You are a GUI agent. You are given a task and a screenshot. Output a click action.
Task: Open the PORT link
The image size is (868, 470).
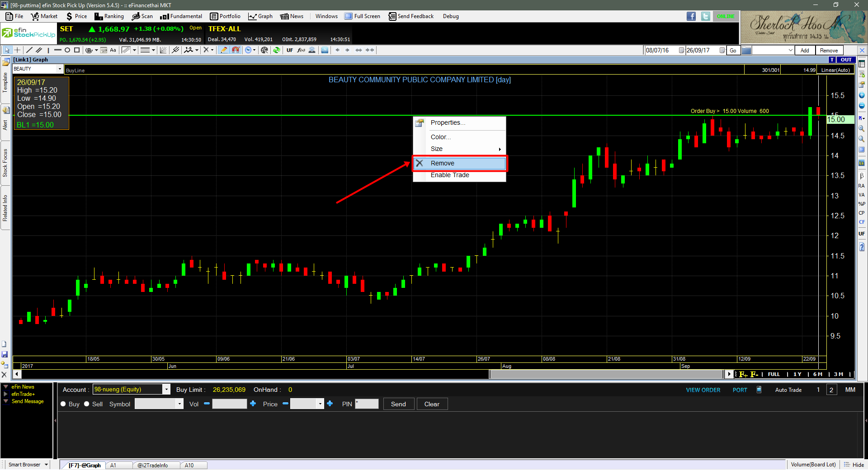(740, 390)
